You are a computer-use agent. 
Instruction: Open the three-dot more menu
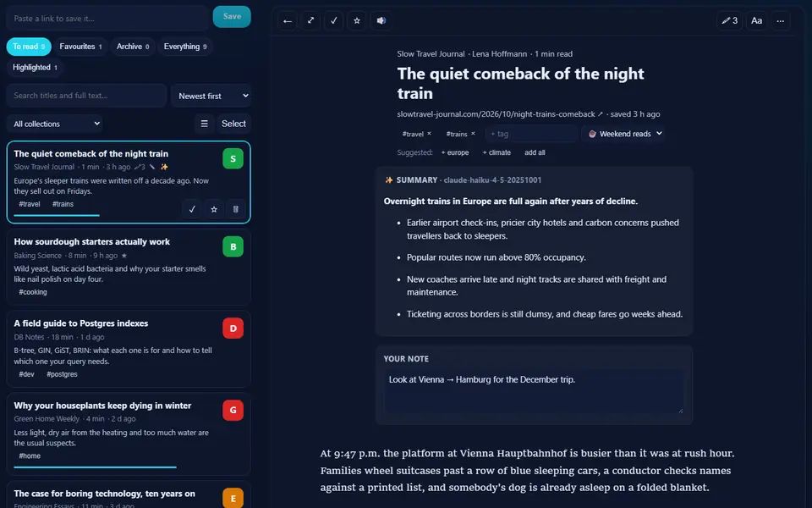pos(781,20)
